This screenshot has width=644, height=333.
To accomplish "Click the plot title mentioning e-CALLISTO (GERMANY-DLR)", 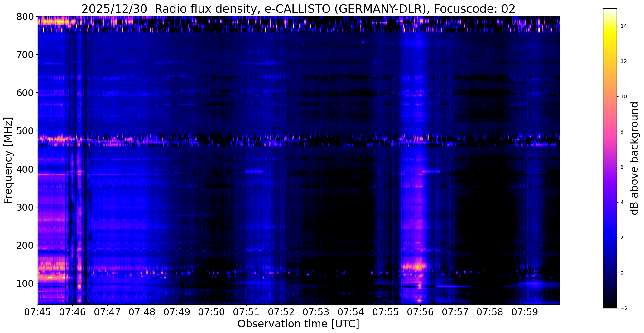I will (298, 9).
